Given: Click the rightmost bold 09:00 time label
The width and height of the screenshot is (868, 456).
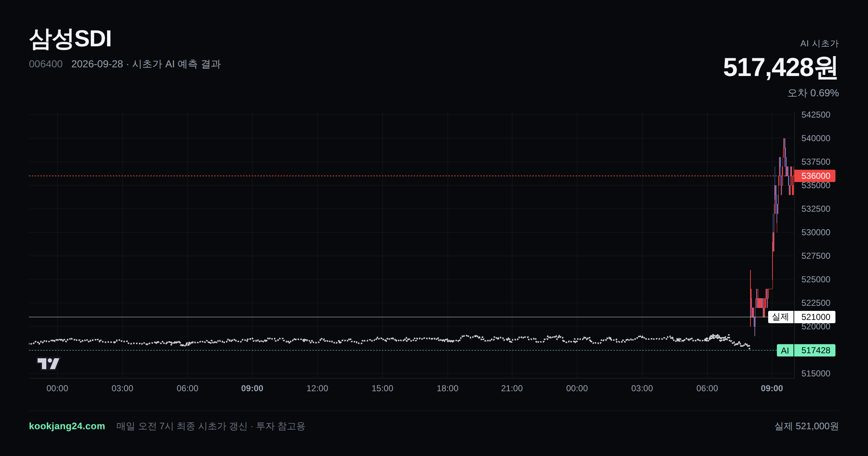Looking at the screenshot, I should 772,388.
